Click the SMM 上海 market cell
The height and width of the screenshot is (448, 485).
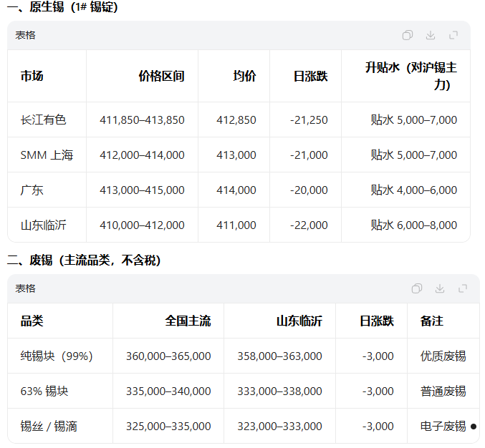(47, 155)
